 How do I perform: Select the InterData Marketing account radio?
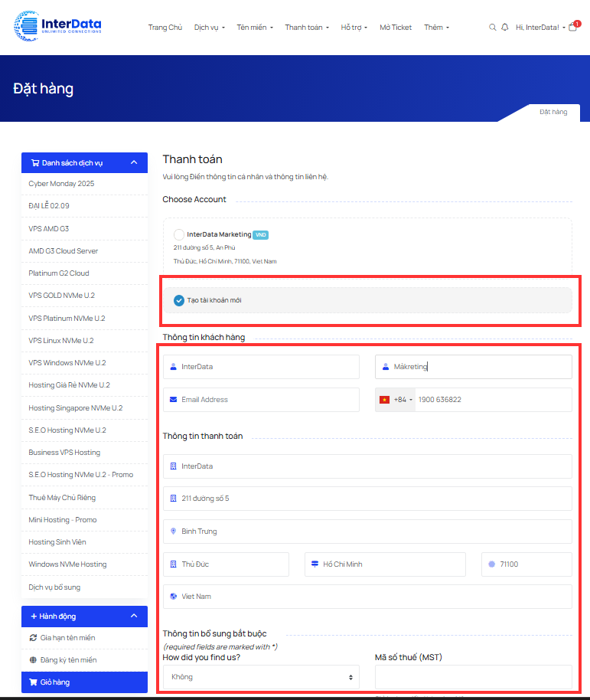click(179, 234)
